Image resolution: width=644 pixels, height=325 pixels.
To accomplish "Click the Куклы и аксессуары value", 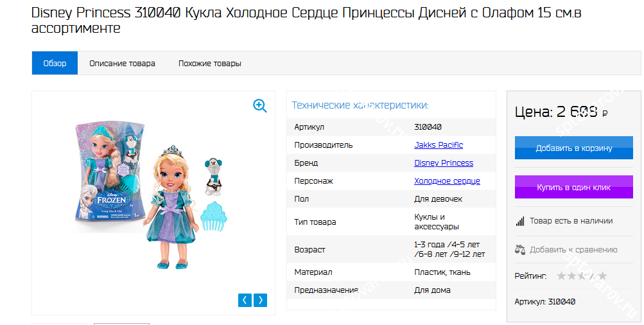I will coord(437,222).
